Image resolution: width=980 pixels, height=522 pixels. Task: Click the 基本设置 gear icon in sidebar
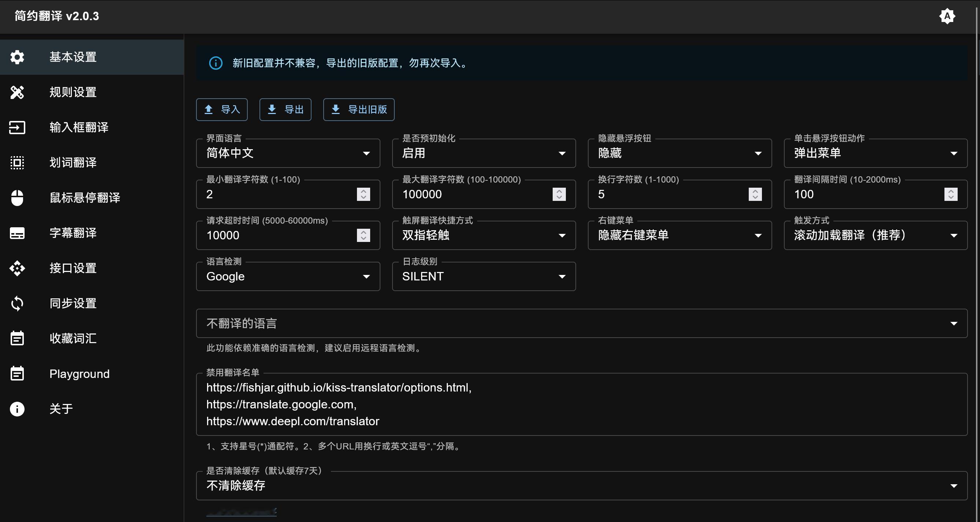(x=17, y=57)
